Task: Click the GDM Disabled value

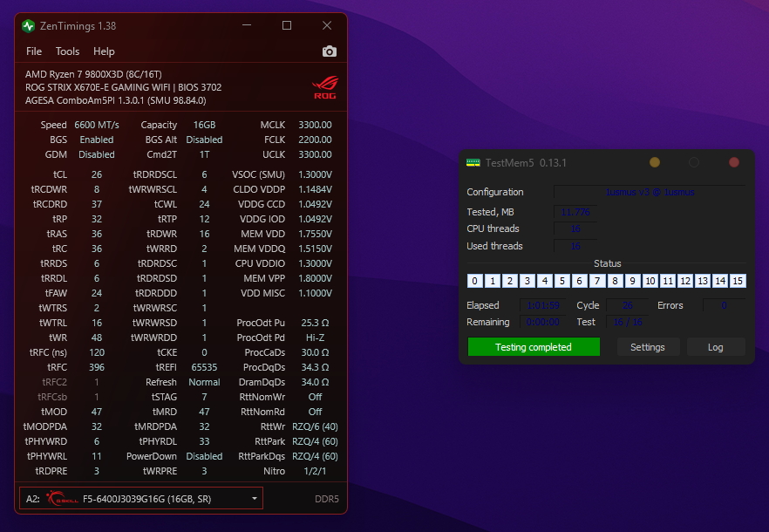Action: pos(97,154)
